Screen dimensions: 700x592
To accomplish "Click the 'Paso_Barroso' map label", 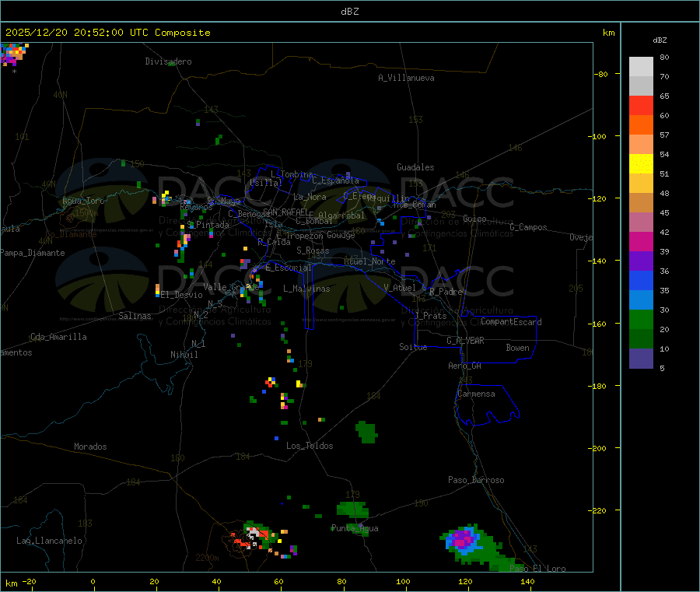I will [x=476, y=480].
